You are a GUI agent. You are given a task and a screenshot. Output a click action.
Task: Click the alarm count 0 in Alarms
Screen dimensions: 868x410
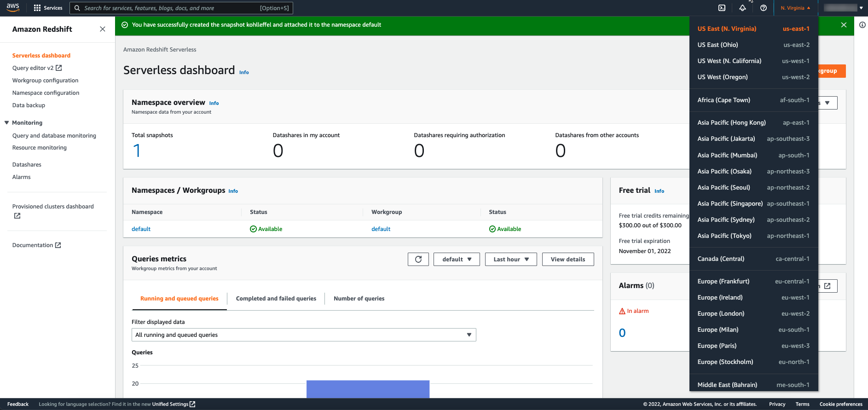[x=622, y=333]
